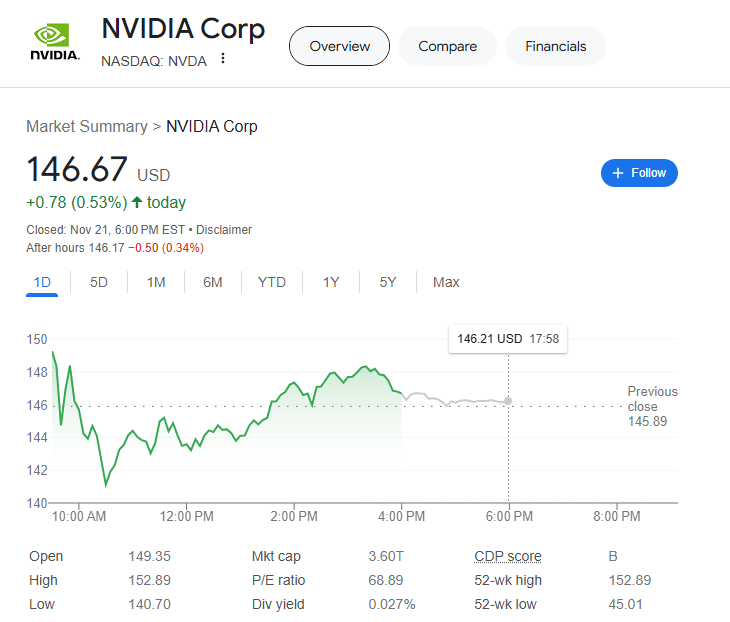730x622 pixels.
Task: Open the three-dot menu beside NASDAQ: NVDA
Action: coord(223,59)
